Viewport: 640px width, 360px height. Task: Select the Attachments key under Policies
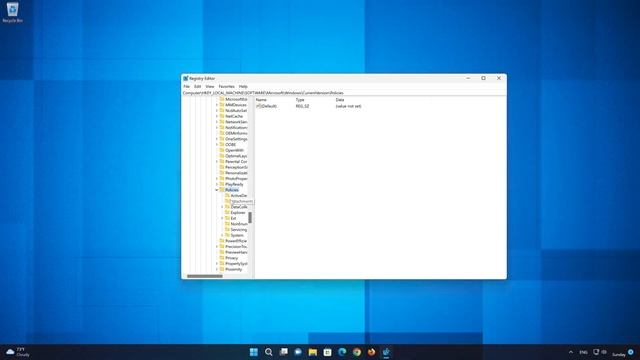click(242, 201)
